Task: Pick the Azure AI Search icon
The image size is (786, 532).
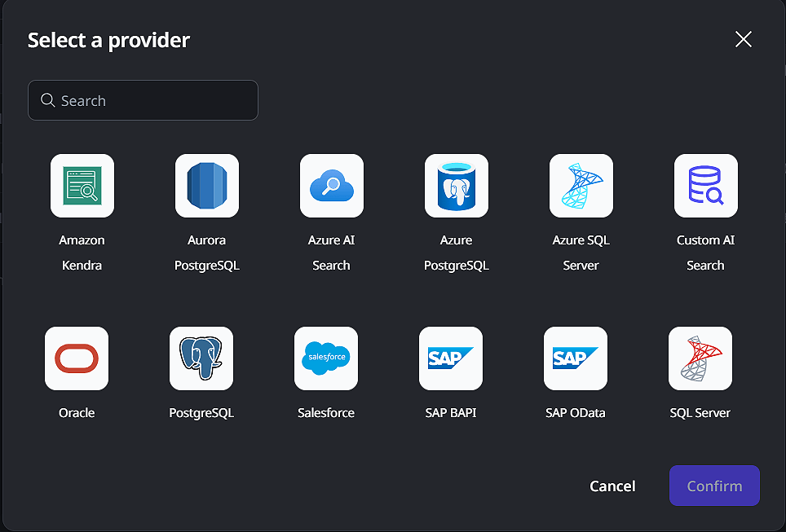Action: coord(332,186)
